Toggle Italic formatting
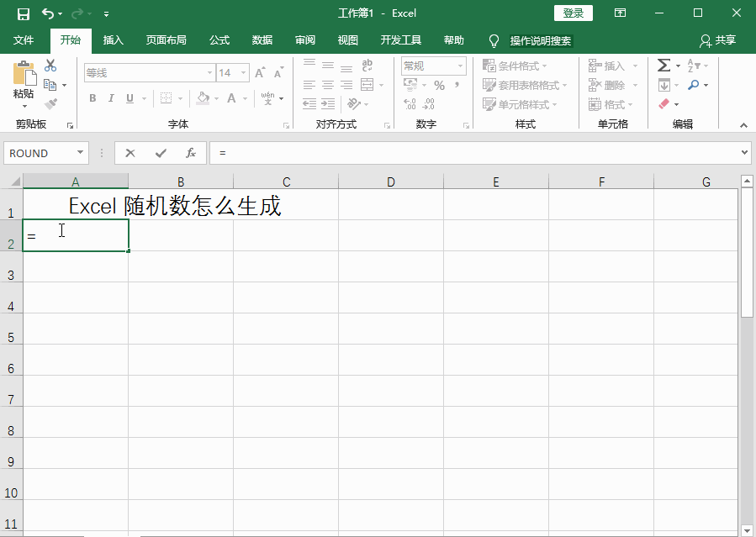 click(111, 98)
